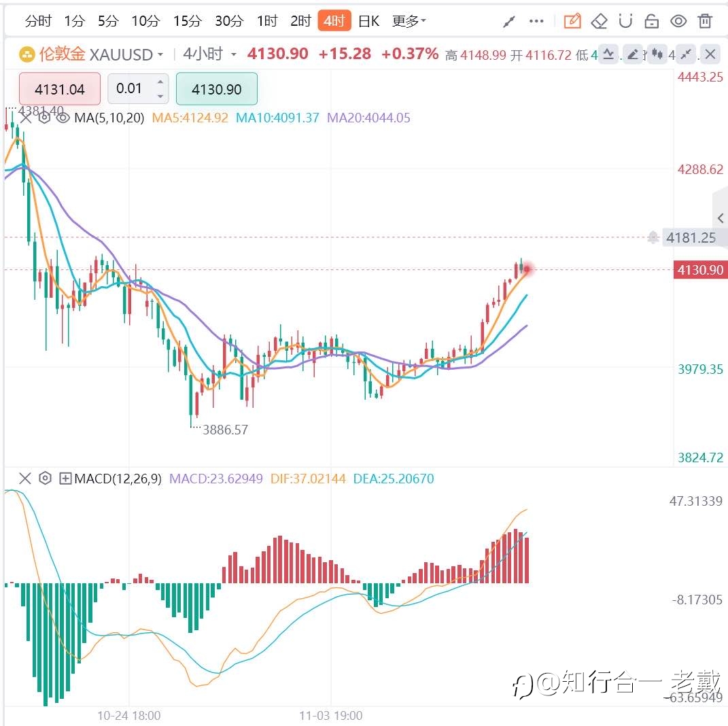Screen dimensions: 728x726
Task: Select the eraser drawing tool
Action: (599, 21)
